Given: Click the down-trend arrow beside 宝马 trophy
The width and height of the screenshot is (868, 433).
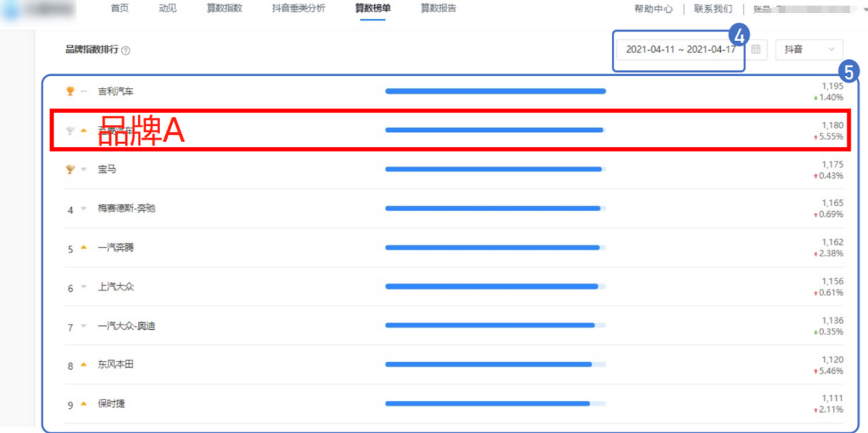Looking at the screenshot, I should (x=83, y=169).
